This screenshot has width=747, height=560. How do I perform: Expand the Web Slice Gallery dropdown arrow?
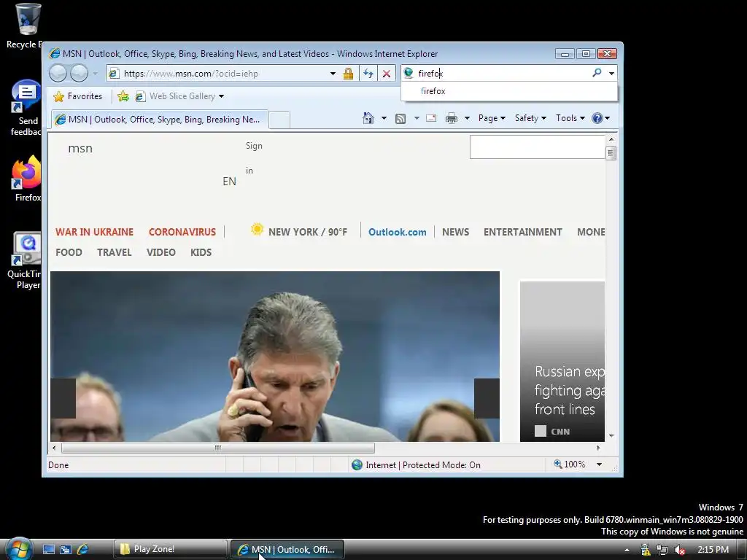click(221, 97)
